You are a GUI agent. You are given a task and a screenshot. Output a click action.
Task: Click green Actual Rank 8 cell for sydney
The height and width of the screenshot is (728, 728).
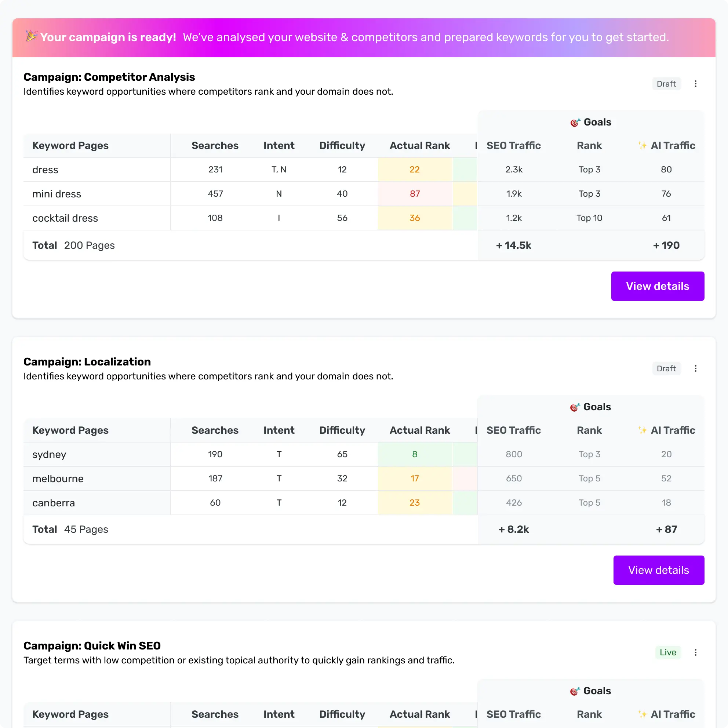(415, 454)
